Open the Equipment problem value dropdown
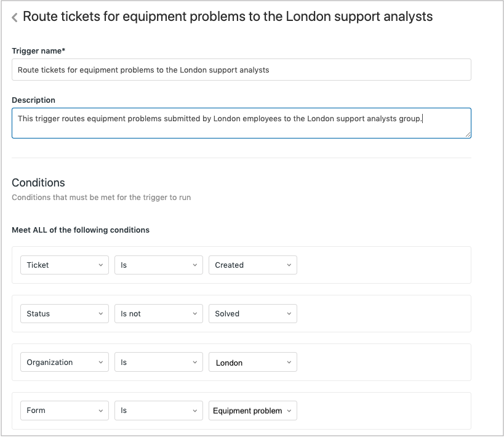The height and width of the screenshot is (437, 504). [252, 411]
